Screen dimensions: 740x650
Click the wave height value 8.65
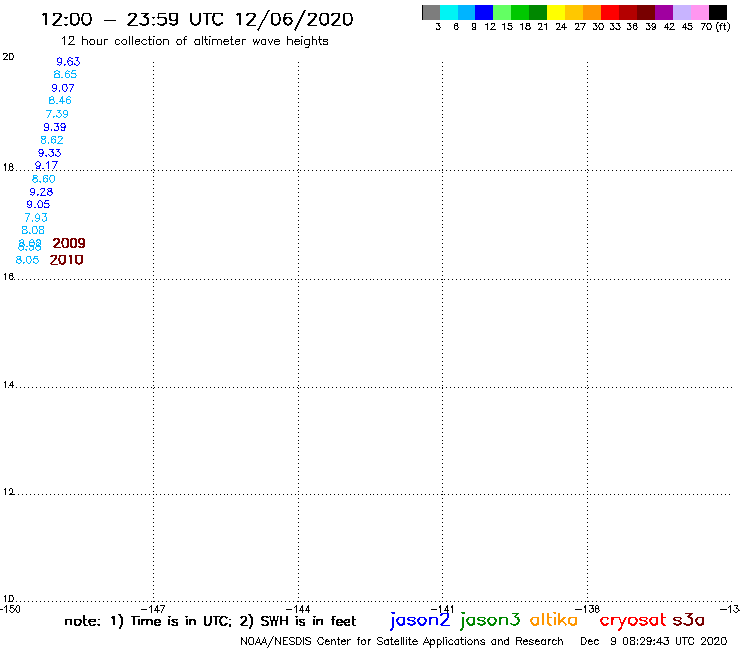(x=65, y=74)
